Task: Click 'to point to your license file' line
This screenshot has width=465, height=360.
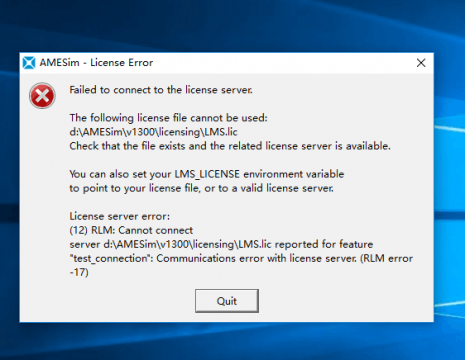Action: coord(201,188)
